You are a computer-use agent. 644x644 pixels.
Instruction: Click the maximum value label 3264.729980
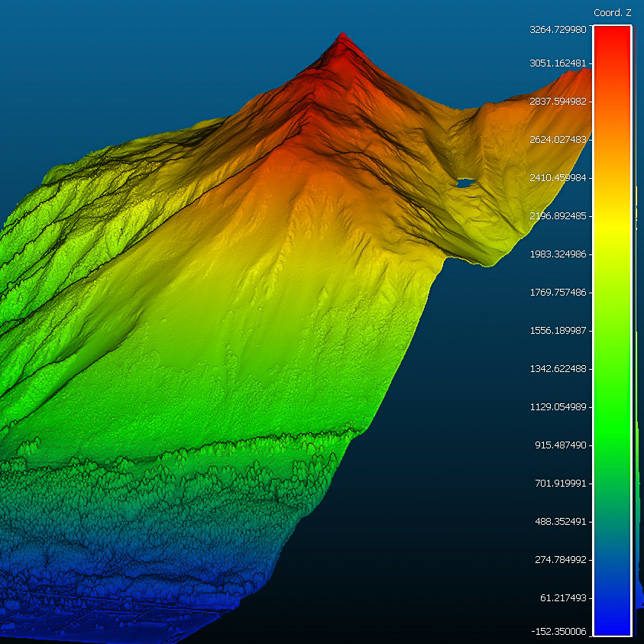click(x=558, y=30)
